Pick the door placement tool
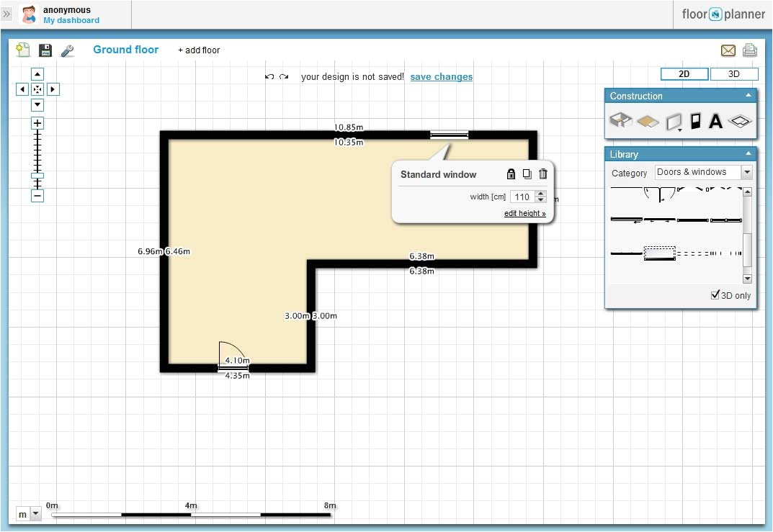Image resolution: width=773 pixels, height=532 pixels. coord(694,120)
